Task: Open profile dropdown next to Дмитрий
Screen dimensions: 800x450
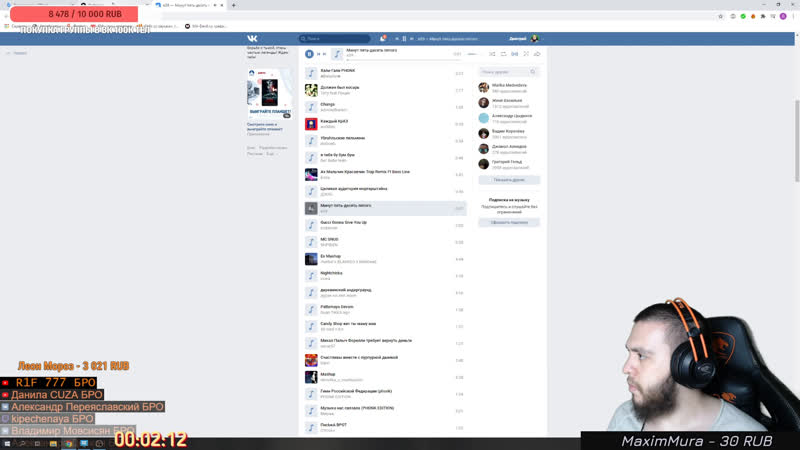Action: point(545,38)
